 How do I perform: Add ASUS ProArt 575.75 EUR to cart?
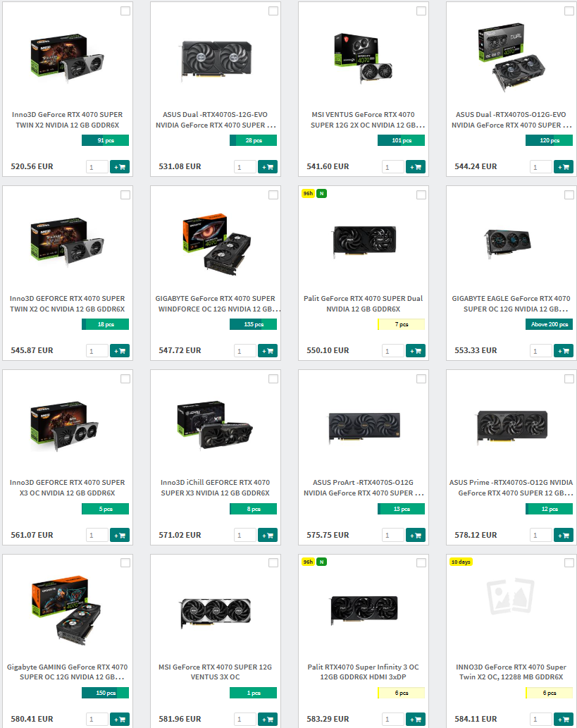coord(416,535)
